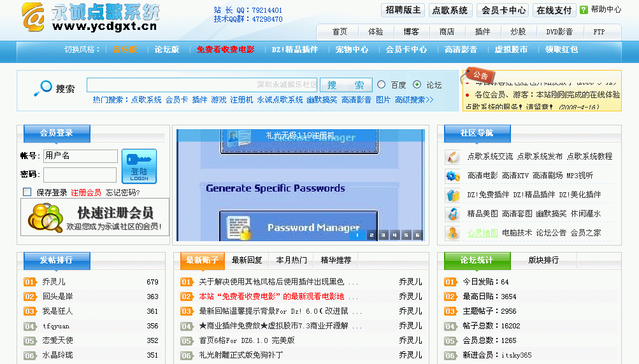639x364 pixels.
Task: Select slide 2 of the banner
Action: tap(371, 235)
